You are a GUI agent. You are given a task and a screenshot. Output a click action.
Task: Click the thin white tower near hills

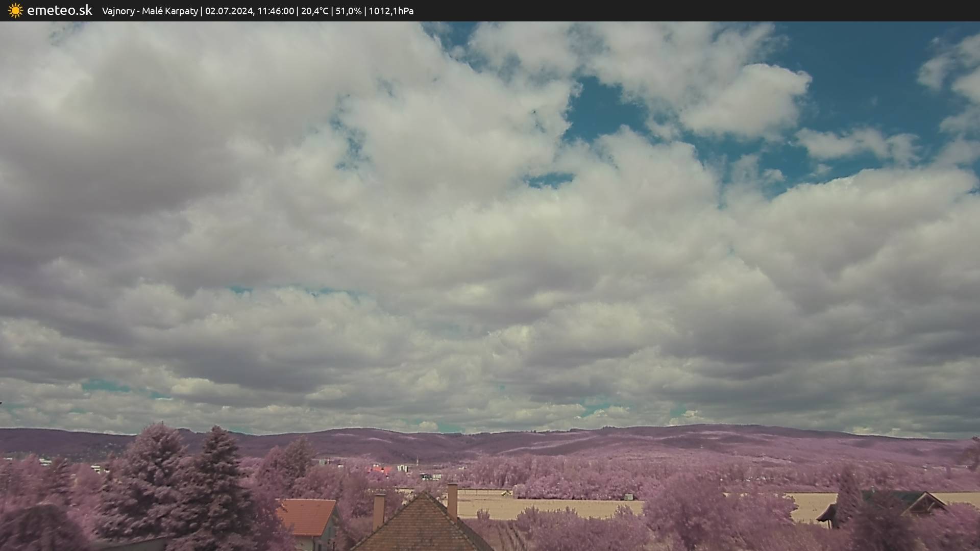(x=417, y=462)
